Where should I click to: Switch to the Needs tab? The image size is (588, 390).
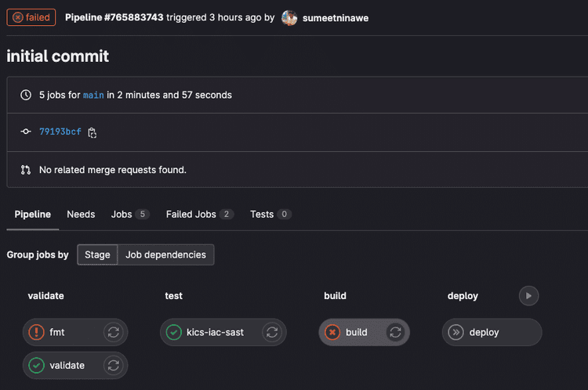(x=81, y=214)
